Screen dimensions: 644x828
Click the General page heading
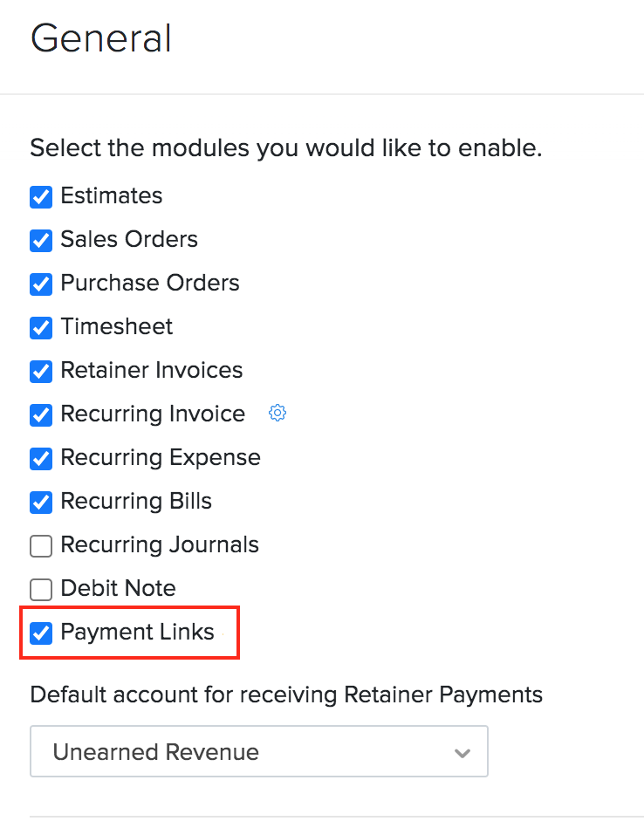[x=100, y=38]
